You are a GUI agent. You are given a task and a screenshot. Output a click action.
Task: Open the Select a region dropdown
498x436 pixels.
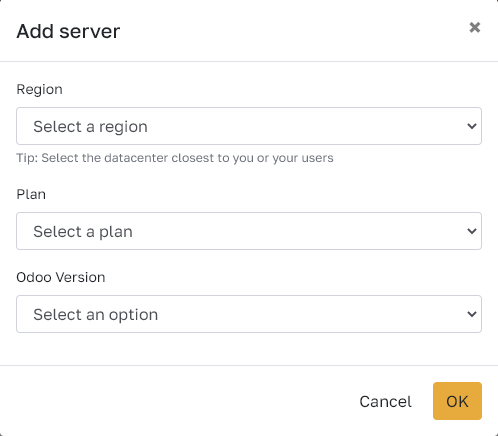[x=249, y=126]
